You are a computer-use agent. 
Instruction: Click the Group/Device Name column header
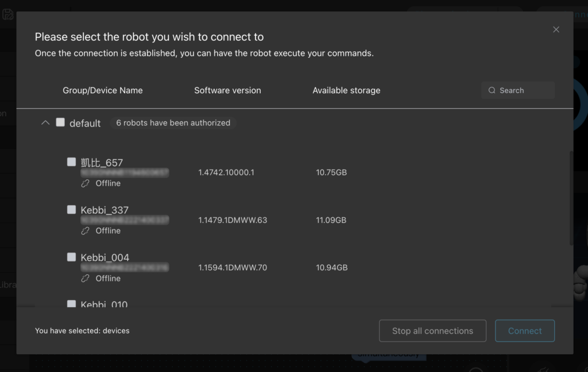[x=103, y=90]
